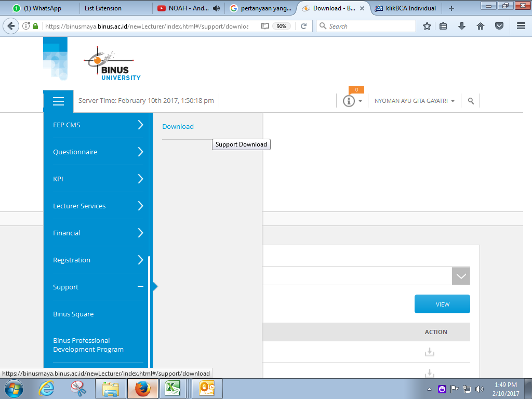Open the Firefox downloads arrow icon
532x399 pixels.
[461, 26]
